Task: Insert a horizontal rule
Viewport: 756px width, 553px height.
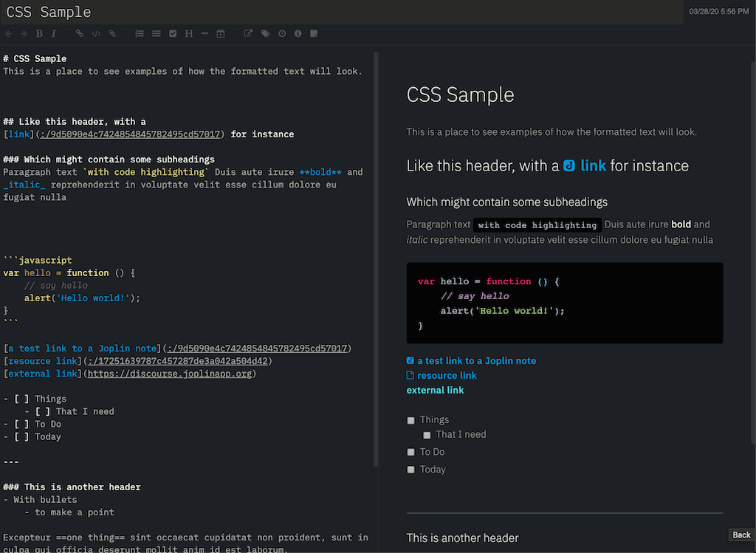Action: point(205,34)
